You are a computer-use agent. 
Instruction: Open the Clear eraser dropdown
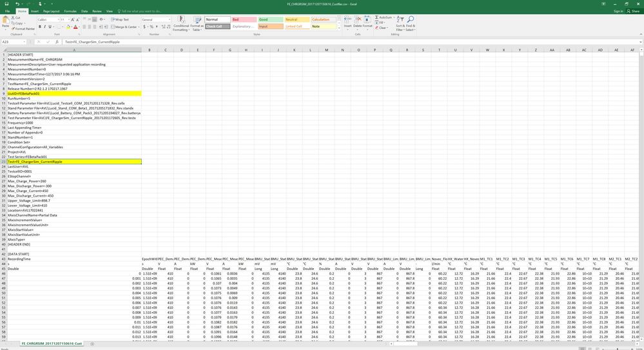pyautogui.click(x=381, y=28)
